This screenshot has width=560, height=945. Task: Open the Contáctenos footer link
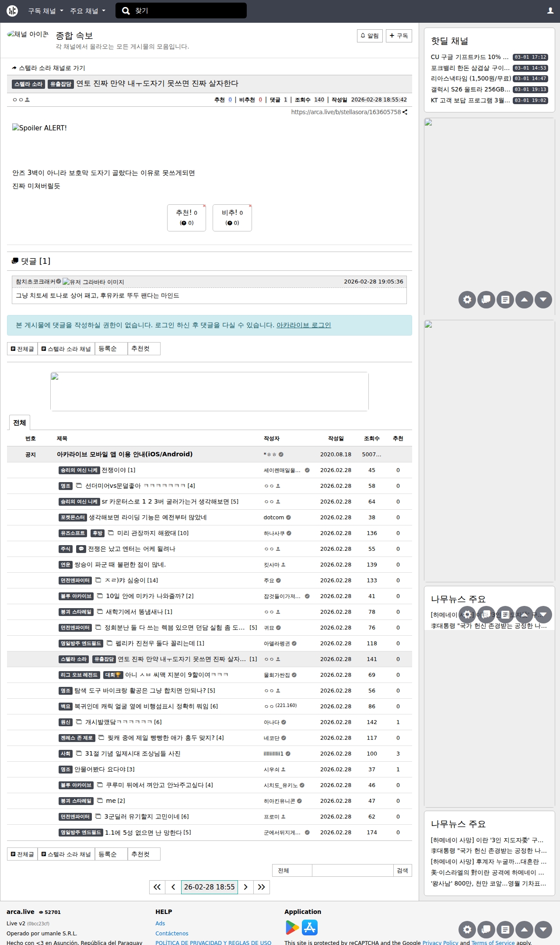click(x=172, y=933)
